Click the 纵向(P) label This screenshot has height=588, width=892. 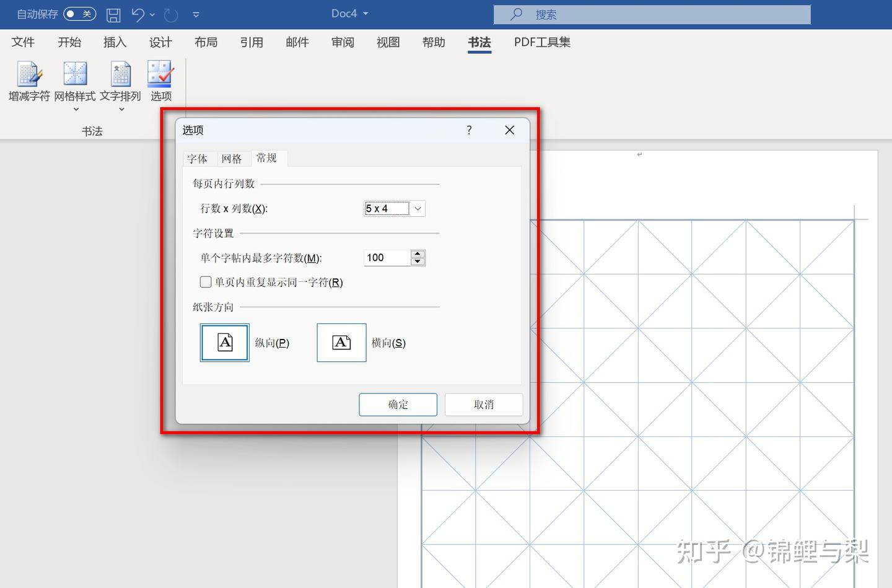tap(272, 343)
